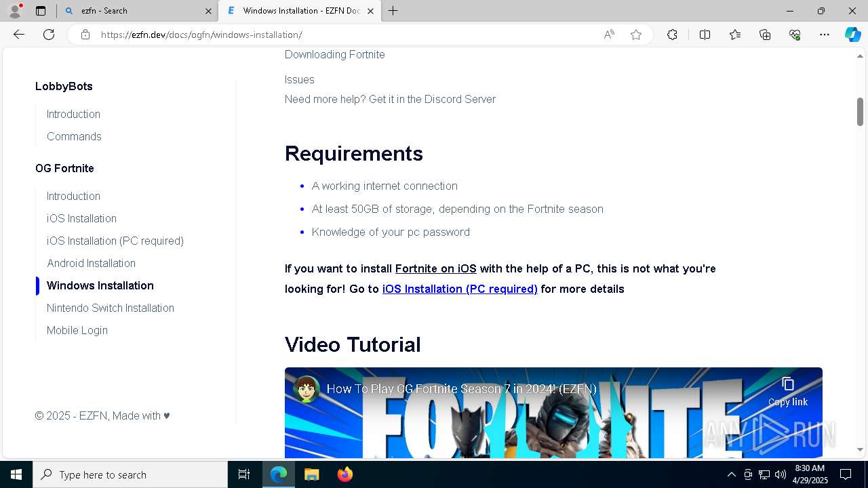Screen dimensions: 868x488
Task: Open a new browser tab
Action: point(393,11)
